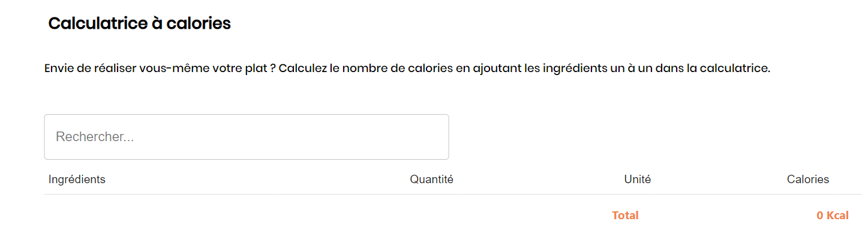Click the Rechercher... placeholder text
The image size is (868, 233).
(x=95, y=137)
